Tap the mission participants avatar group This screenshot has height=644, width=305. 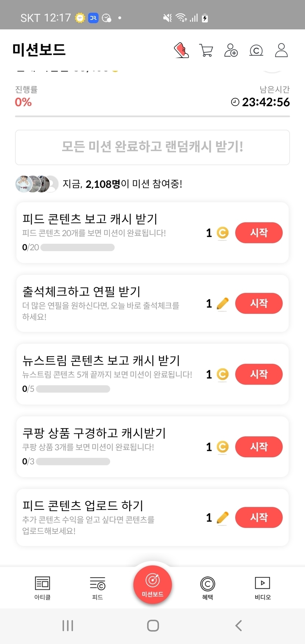(x=37, y=184)
